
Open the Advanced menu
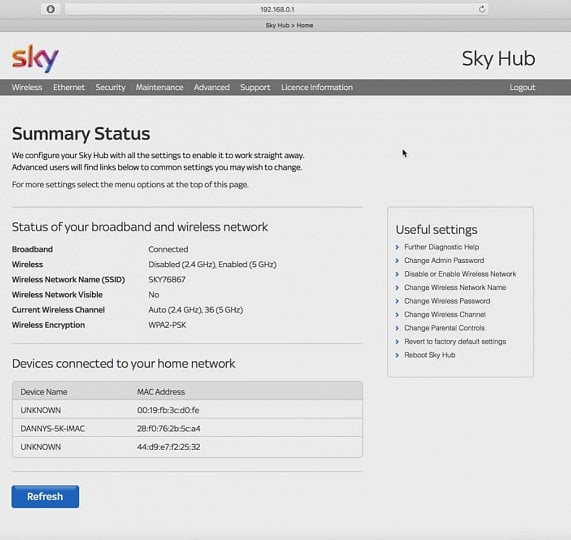(x=212, y=87)
